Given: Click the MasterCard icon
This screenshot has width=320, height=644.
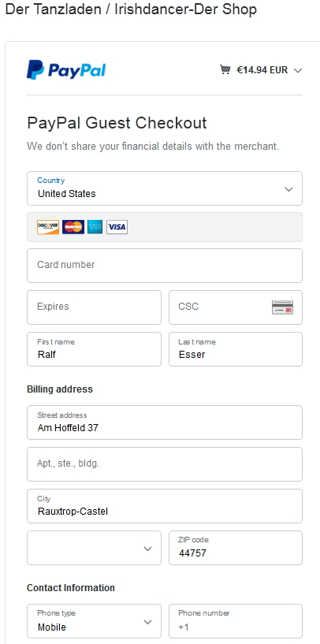Looking at the screenshot, I should 73,227.
